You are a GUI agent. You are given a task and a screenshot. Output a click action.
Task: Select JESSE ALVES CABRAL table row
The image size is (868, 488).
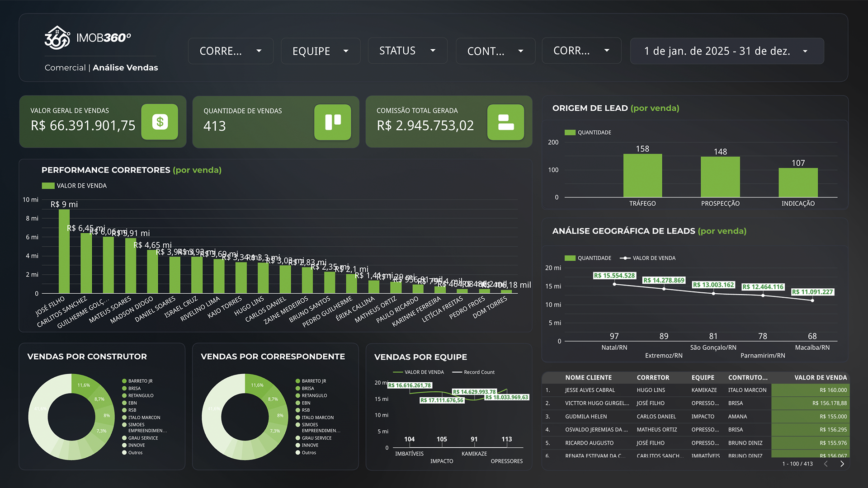click(590, 390)
